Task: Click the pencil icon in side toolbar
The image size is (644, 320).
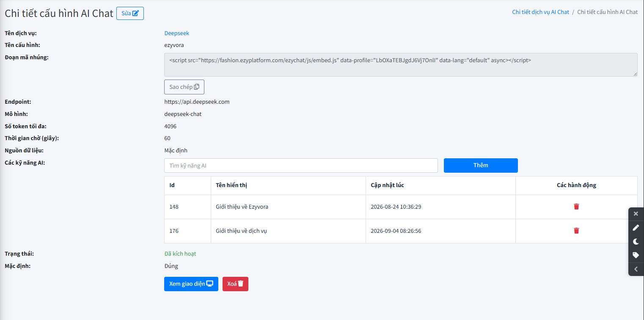Action: (636, 228)
